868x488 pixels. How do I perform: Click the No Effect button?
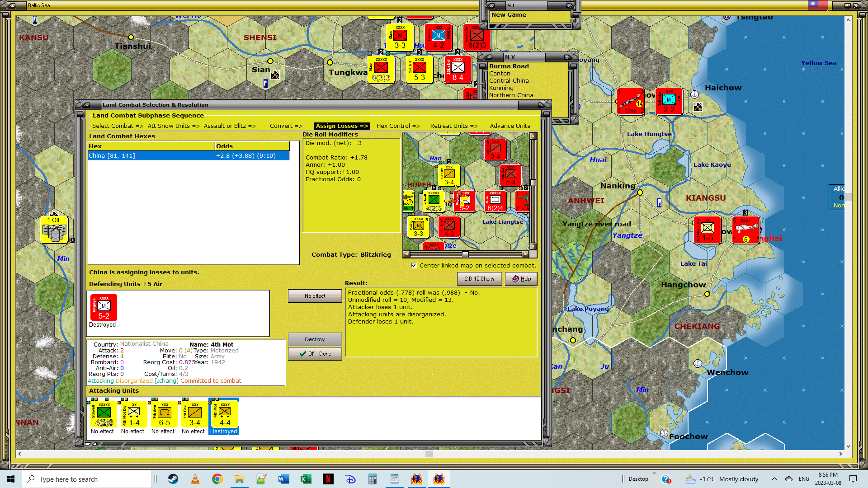click(315, 296)
